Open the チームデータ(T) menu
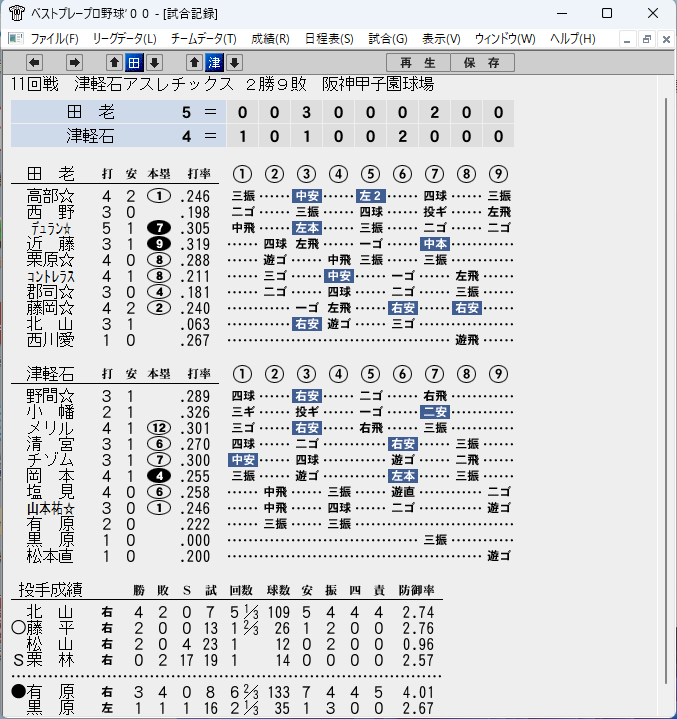Image resolution: width=677 pixels, height=719 pixels. pos(204,39)
